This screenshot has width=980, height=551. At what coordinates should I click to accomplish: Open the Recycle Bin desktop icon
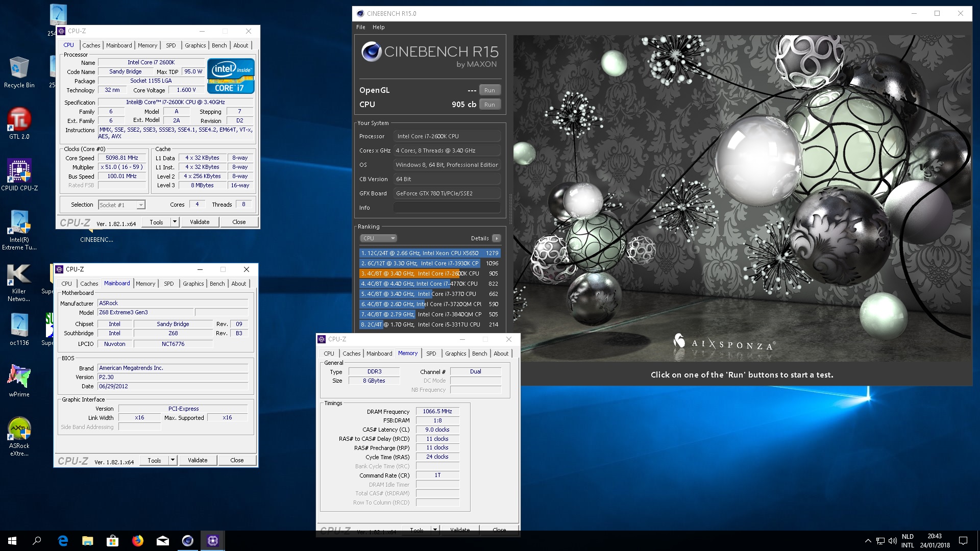(19, 72)
